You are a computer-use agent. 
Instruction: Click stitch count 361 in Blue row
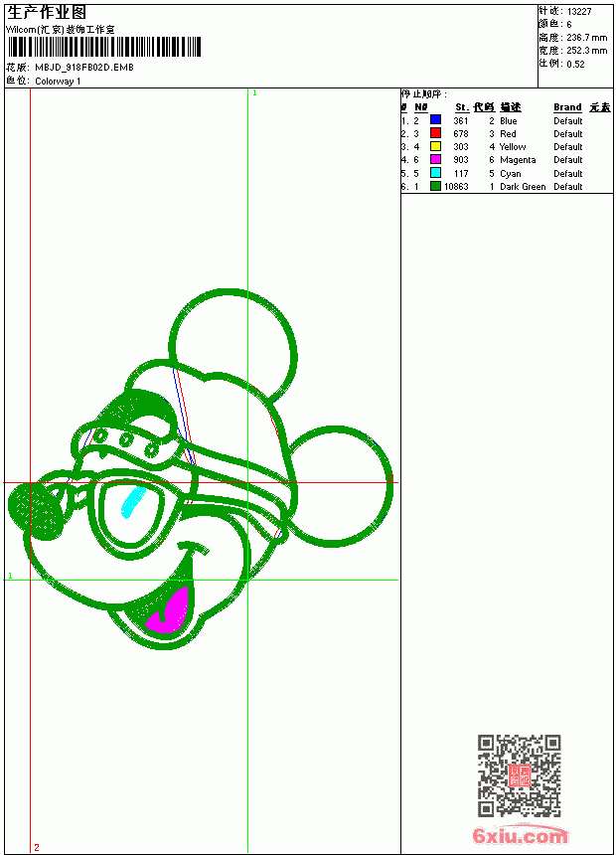pos(461,121)
